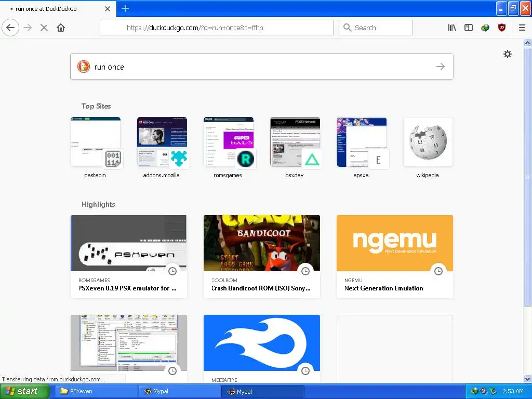Click NGEMU source label
Screen dimensions: 532x399
353,280
